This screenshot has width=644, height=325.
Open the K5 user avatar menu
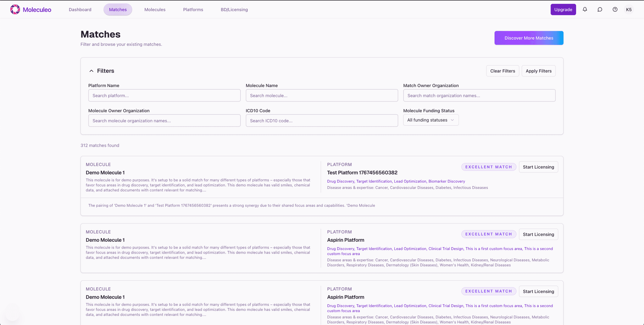[x=629, y=9]
